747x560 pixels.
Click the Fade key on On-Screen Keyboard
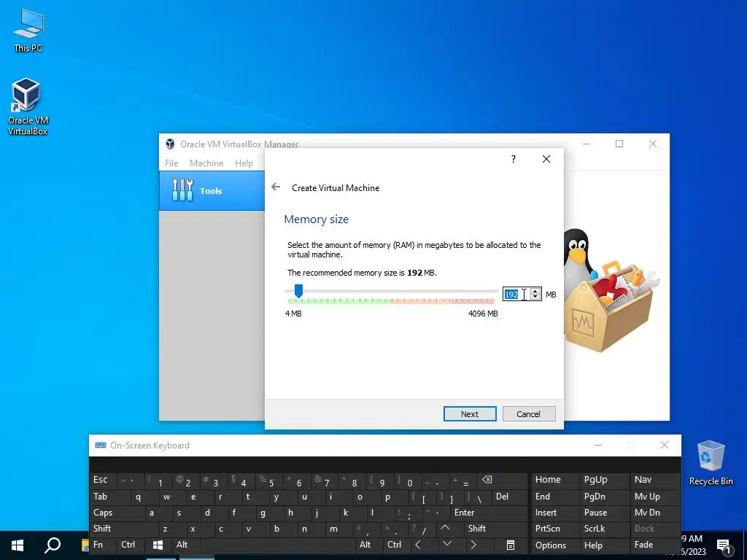pyautogui.click(x=654, y=545)
